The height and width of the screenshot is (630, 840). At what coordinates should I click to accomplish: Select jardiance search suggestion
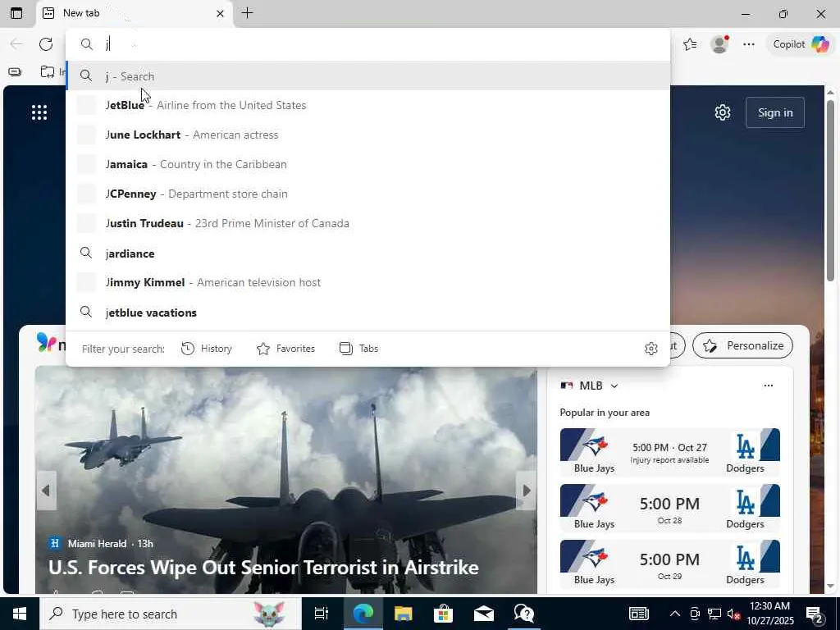(x=367, y=253)
